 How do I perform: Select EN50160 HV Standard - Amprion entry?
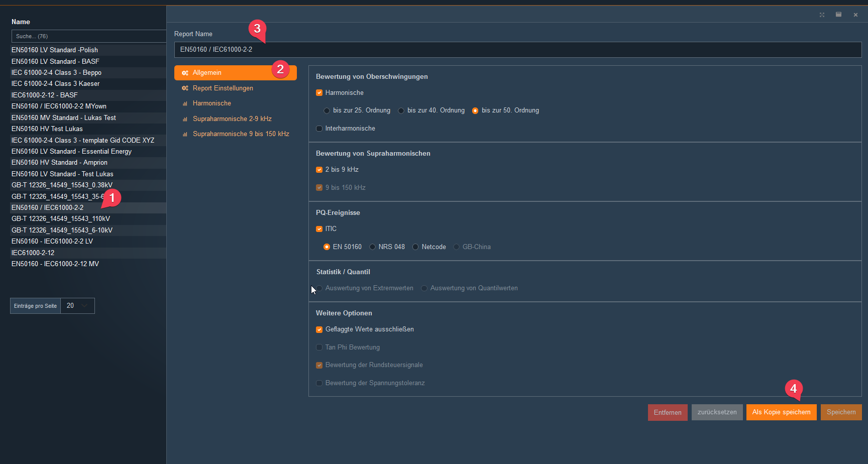click(x=59, y=163)
